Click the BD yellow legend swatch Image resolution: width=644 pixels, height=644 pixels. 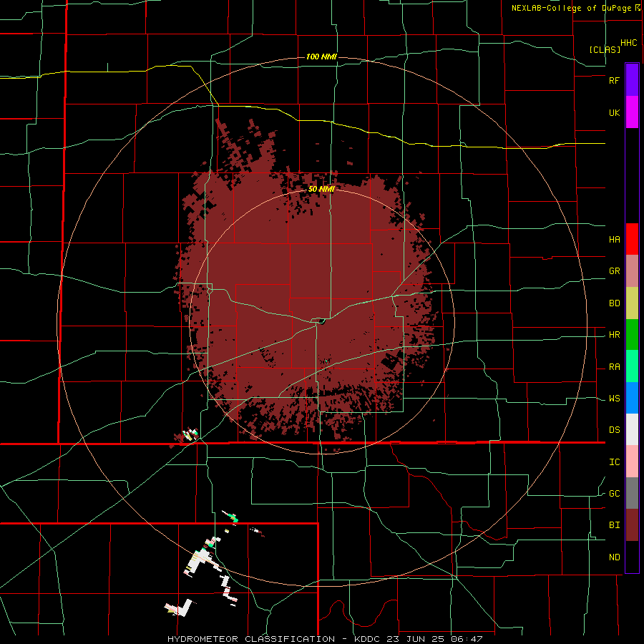(632, 303)
